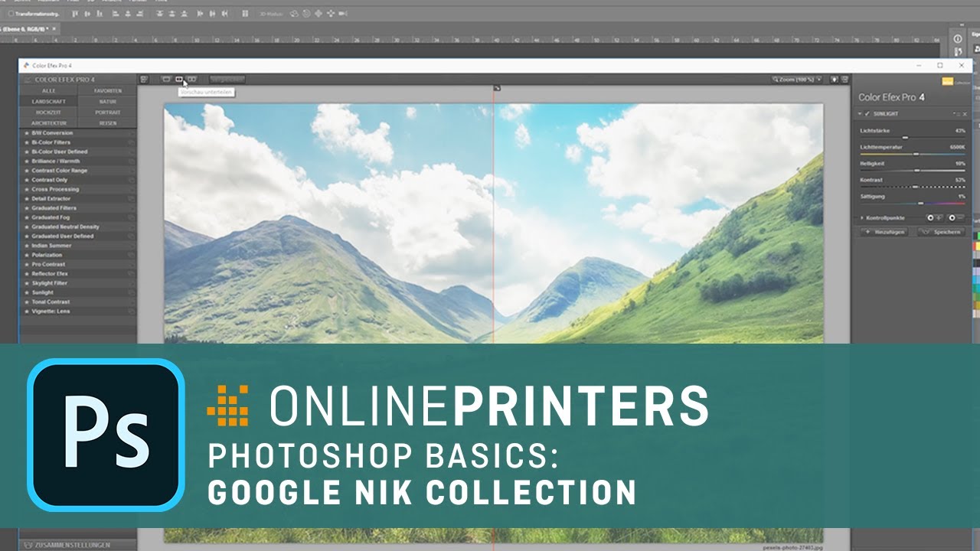Image resolution: width=980 pixels, height=551 pixels.
Task: Click the star next to Graduated Fog
Action: (x=25, y=217)
